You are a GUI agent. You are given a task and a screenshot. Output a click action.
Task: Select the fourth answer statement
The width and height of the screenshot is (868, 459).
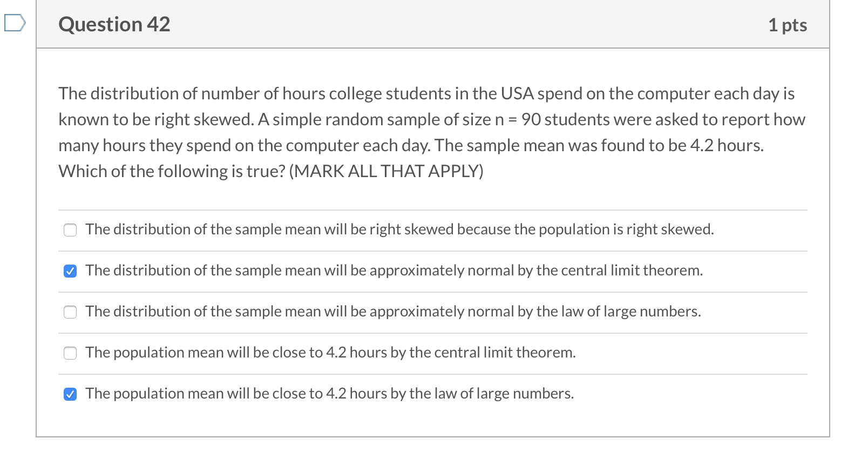coord(330,353)
